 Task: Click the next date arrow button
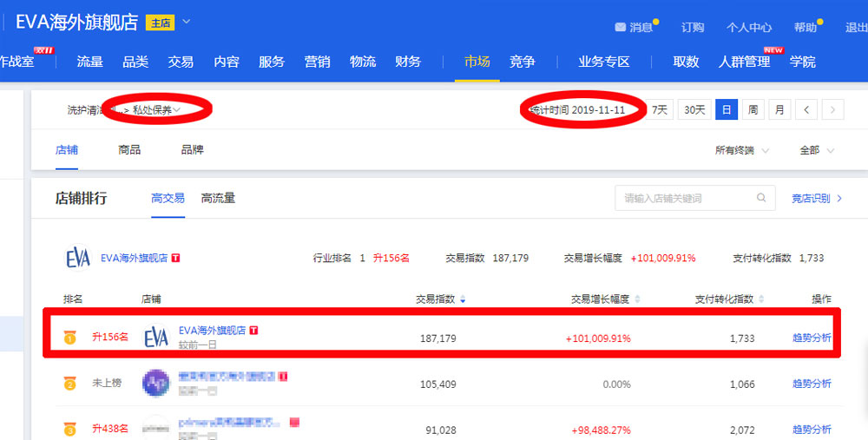[x=832, y=109]
